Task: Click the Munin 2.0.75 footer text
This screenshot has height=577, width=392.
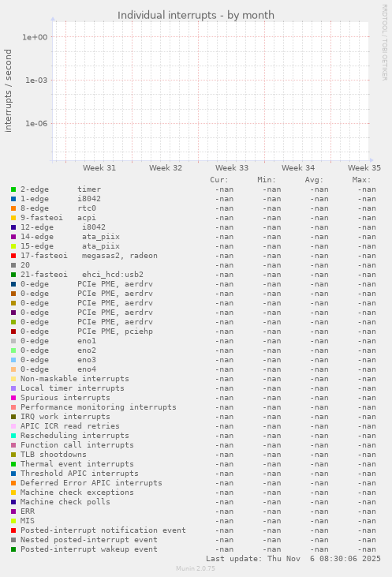Action: (196, 568)
